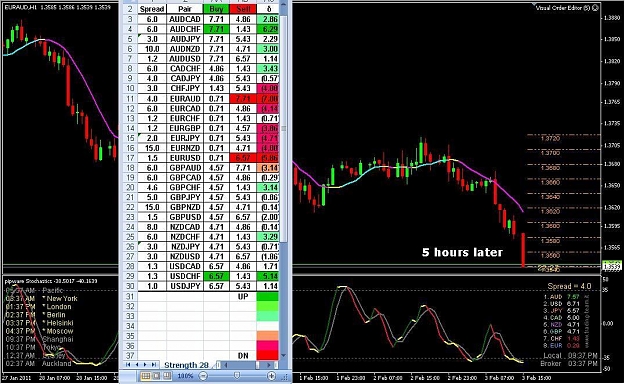Click the 15.0 spread cell for EURNZD

(x=152, y=148)
